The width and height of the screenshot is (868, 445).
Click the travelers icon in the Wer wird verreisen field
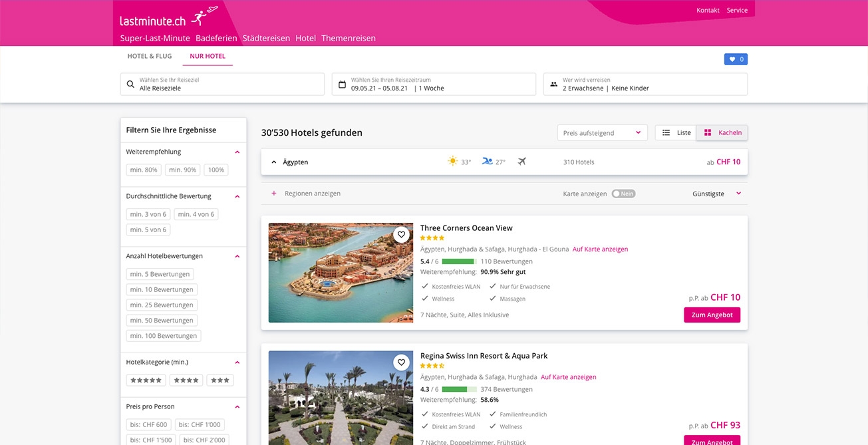(553, 84)
